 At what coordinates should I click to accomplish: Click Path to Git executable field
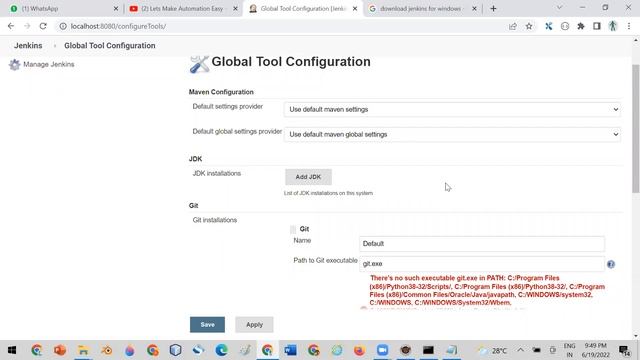pos(482,264)
